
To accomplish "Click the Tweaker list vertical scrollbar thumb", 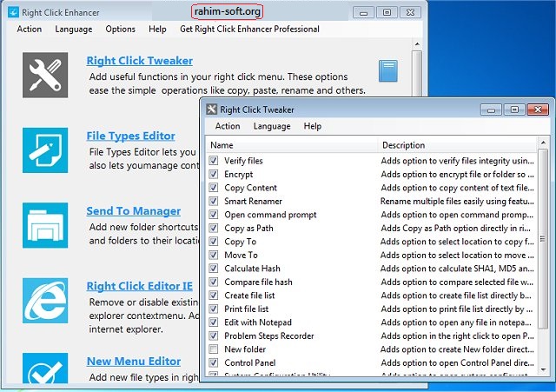I will pyautogui.click(x=543, y=238).
